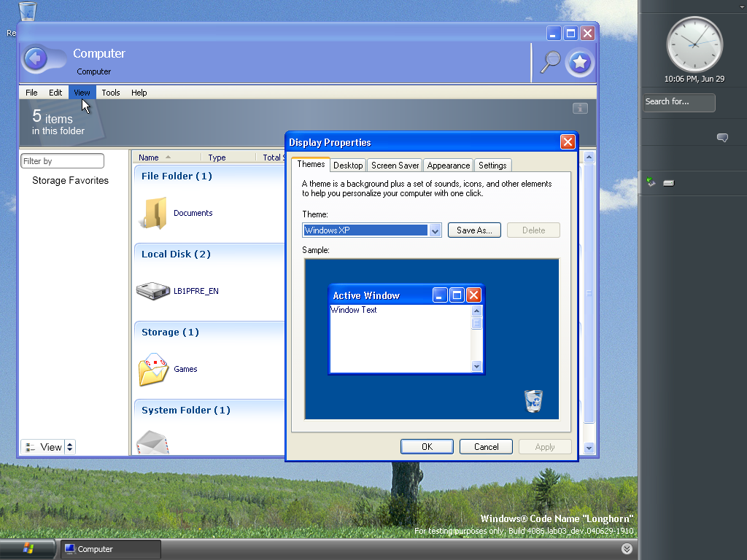Select the LB1PFRE_EN hard disk icon
This screenshot has width=747, height=560.
pos(153,291)
